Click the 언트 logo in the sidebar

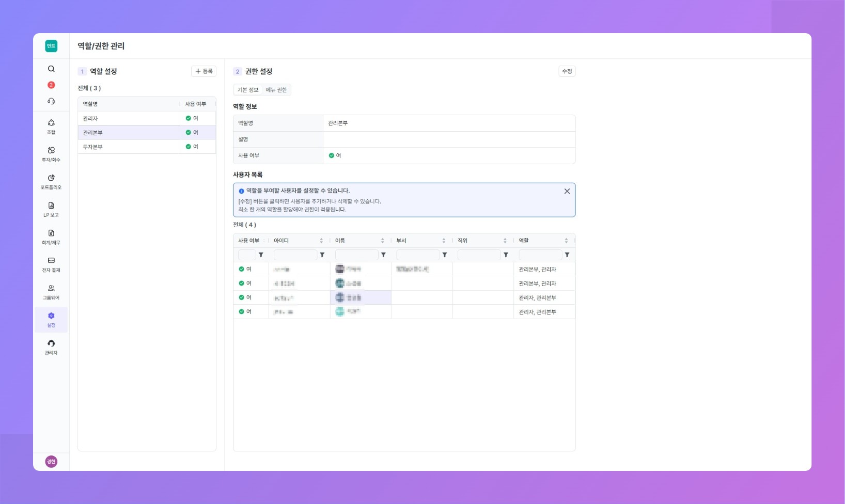tap(51, 46)
